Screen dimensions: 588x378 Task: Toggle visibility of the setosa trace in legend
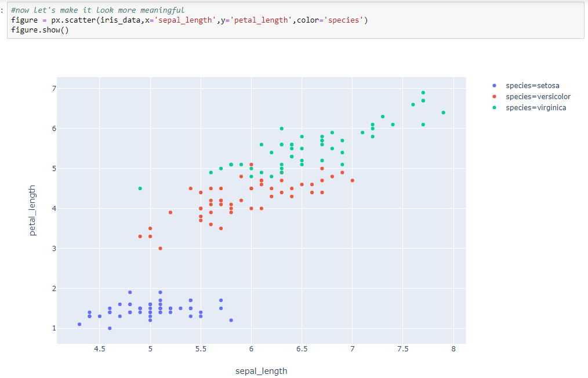(x=532, y=85)
